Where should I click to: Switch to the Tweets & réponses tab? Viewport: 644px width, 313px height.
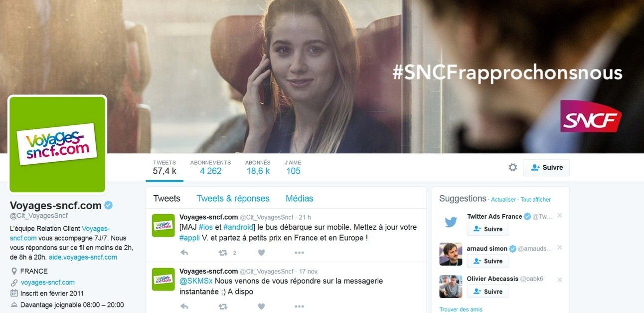click(x=233, y=199)
